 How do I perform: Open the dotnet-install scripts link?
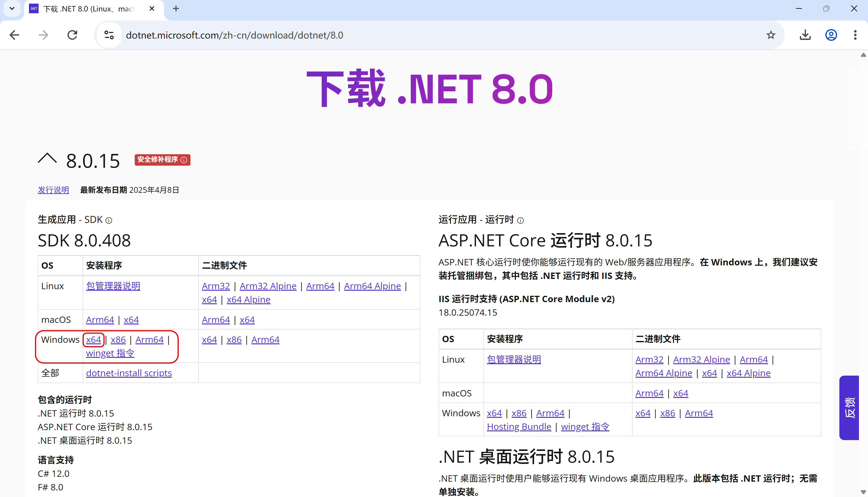pyautogui.click(x=129, y=373)
